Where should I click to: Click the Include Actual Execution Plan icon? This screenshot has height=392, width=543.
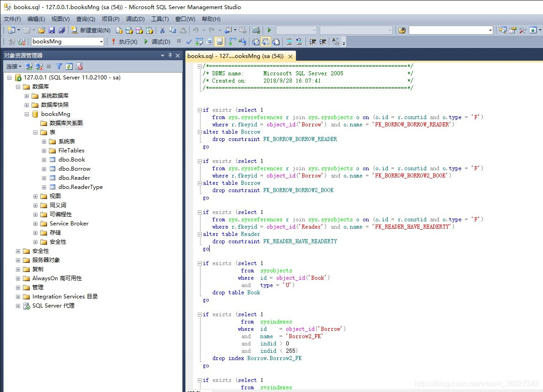232,42
